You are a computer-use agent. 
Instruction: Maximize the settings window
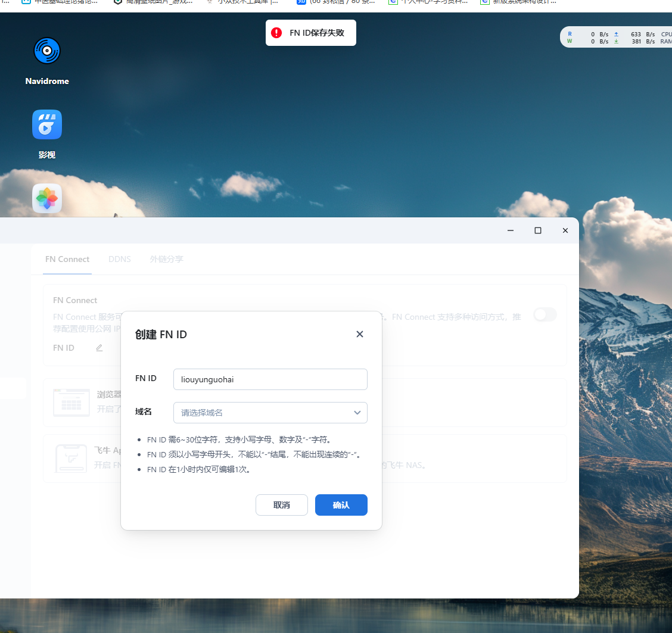537,230
